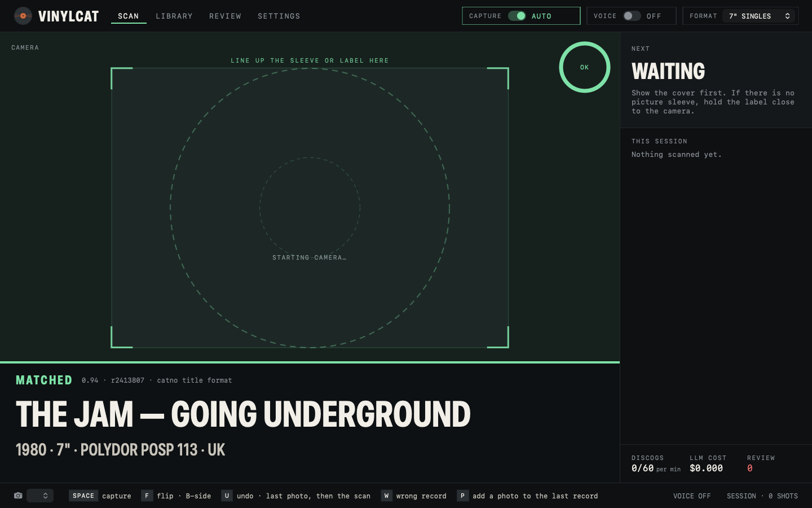Click the WAITING heading
The image size is (812, 508).
pyautogui.click(x=668, y=71)
